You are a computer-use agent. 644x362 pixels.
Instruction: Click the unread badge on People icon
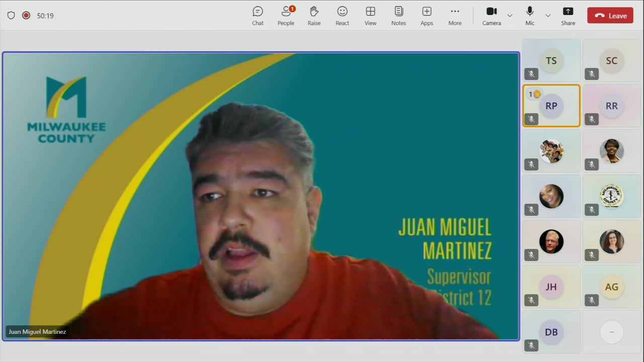[x=292, y=9]
